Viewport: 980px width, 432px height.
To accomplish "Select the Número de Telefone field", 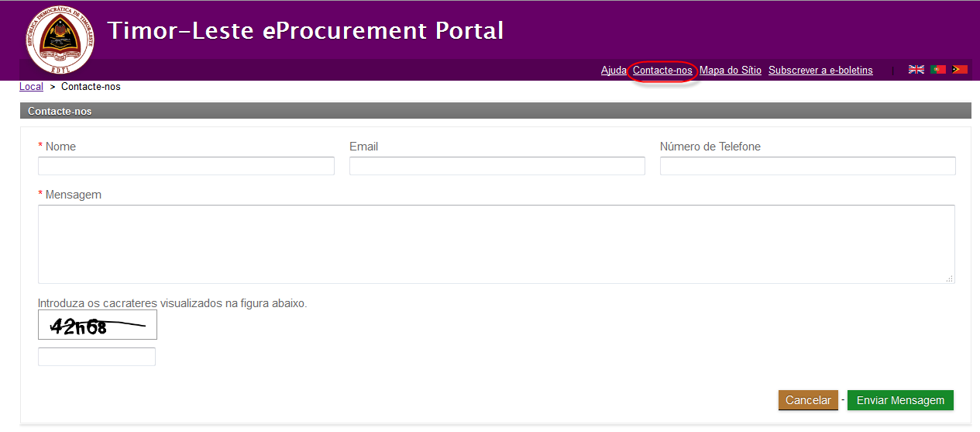I will (x=807, y=166).
